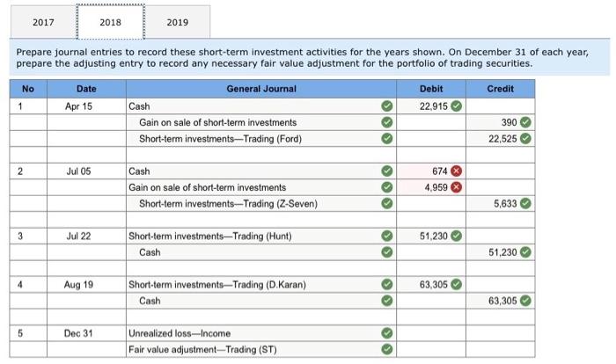Click red X beside 4,959 debit

coord(456,187)
